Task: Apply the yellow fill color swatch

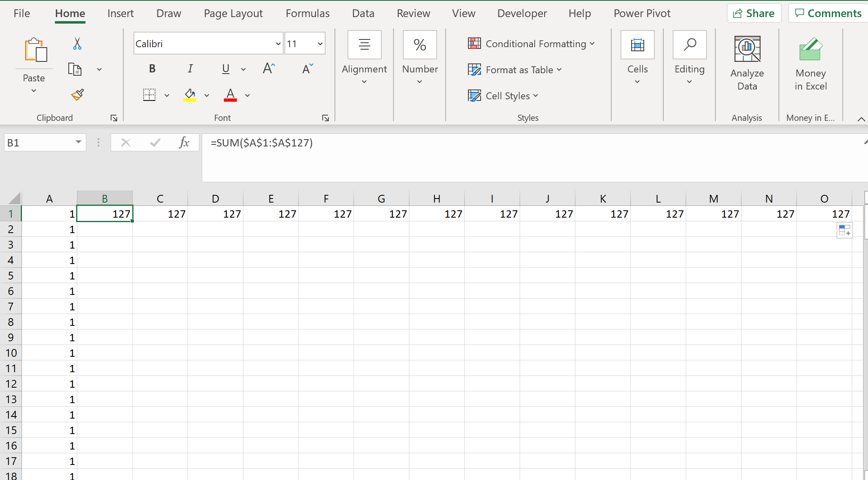Action: tap(189, 95)
